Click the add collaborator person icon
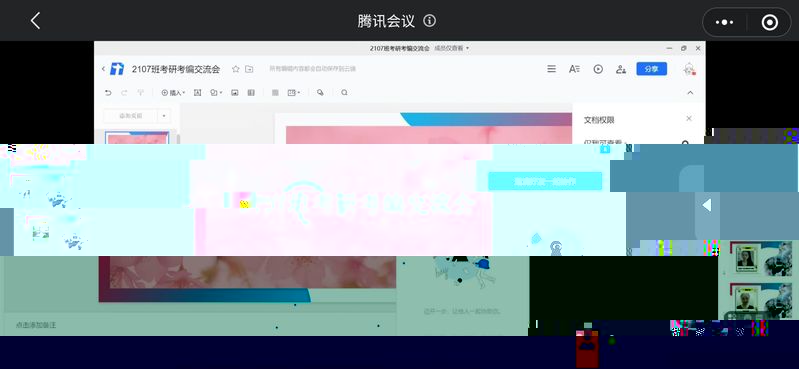799x369 pixels. [x=621, y=69]
